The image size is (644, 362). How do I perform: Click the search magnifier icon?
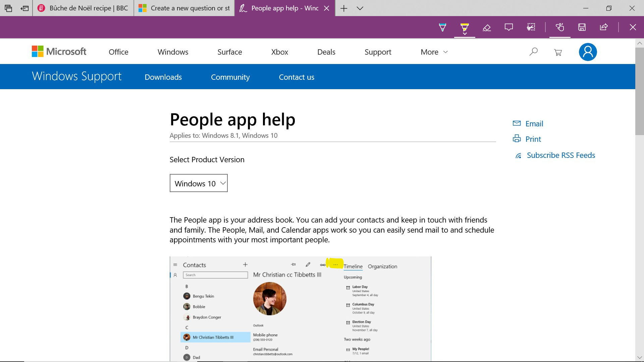[x=533, y=52]
